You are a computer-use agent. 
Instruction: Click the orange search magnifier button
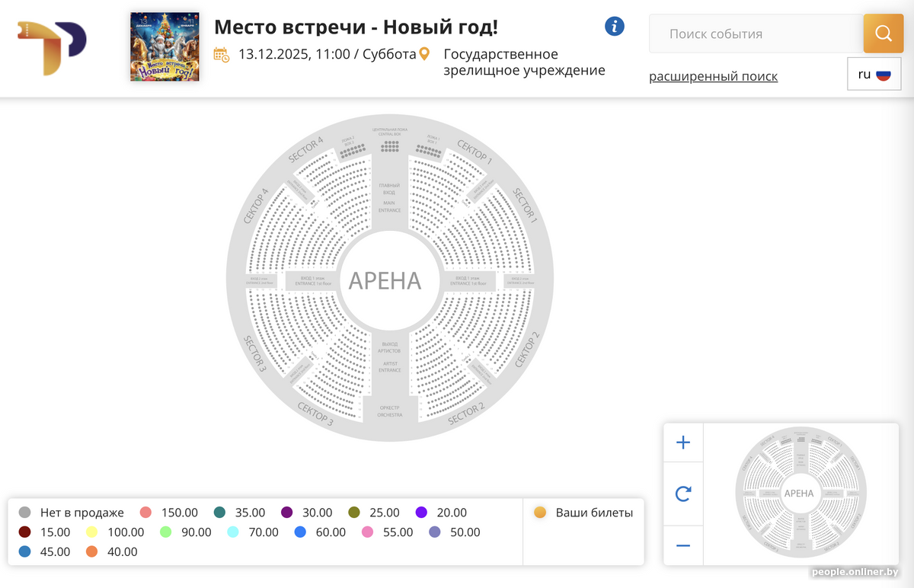tap(883, 34)
